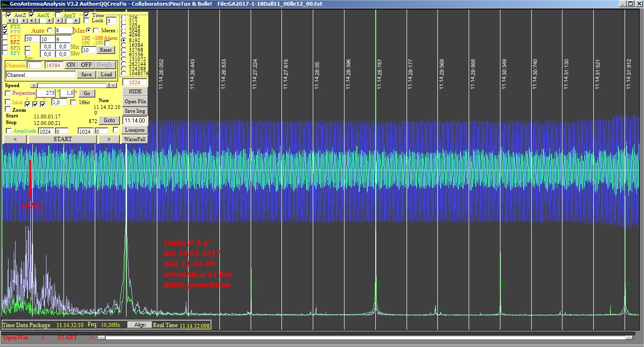Viewport: 644px width, 347px height.
Task: Open the WaterFall view
Action: [135, 139]
